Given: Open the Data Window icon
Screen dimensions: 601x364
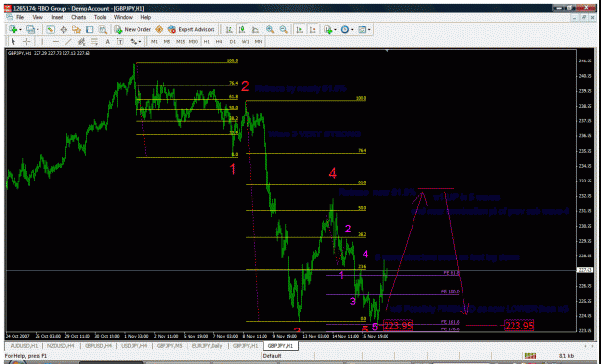Looking at the screenshot, I should tap(63, 29).
